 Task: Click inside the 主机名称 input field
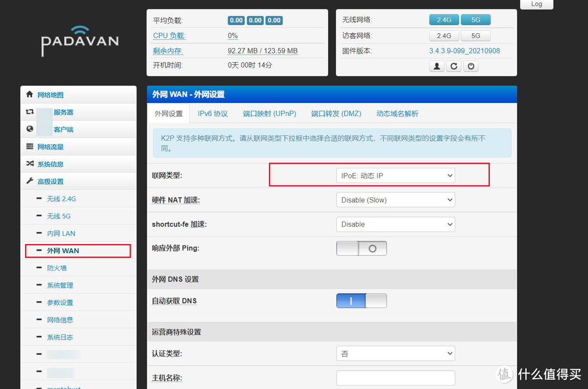pyautogui.click(x=396, y=378)
